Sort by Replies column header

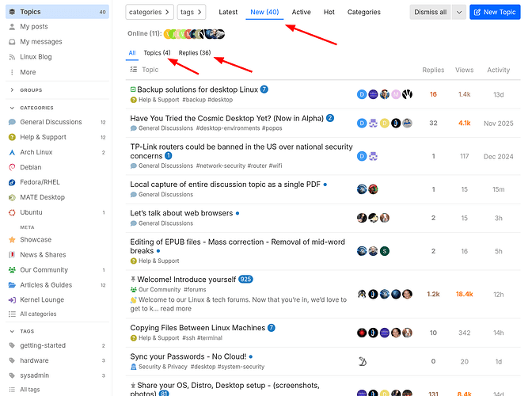coord(433,70)
